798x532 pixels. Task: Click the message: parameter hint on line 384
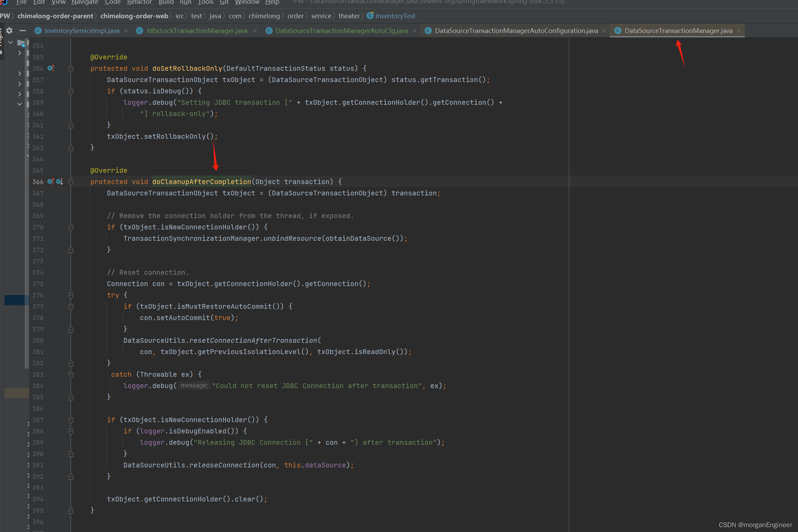click(x=194, y=385)
